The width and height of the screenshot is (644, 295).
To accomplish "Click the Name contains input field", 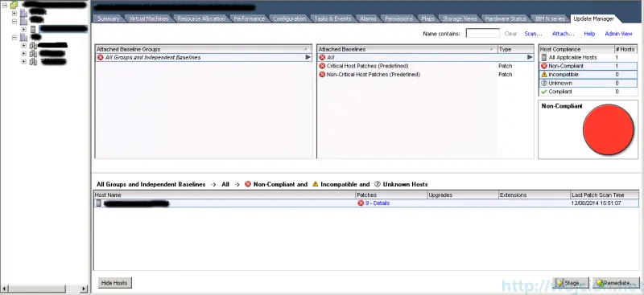I will coord(482,33).
